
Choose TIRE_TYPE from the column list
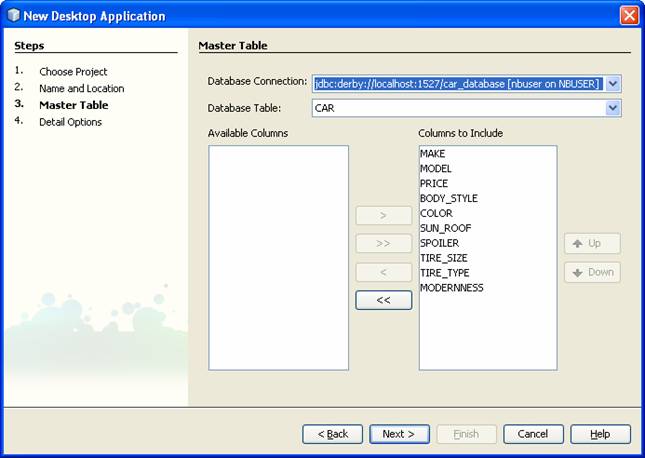point(444,273)
